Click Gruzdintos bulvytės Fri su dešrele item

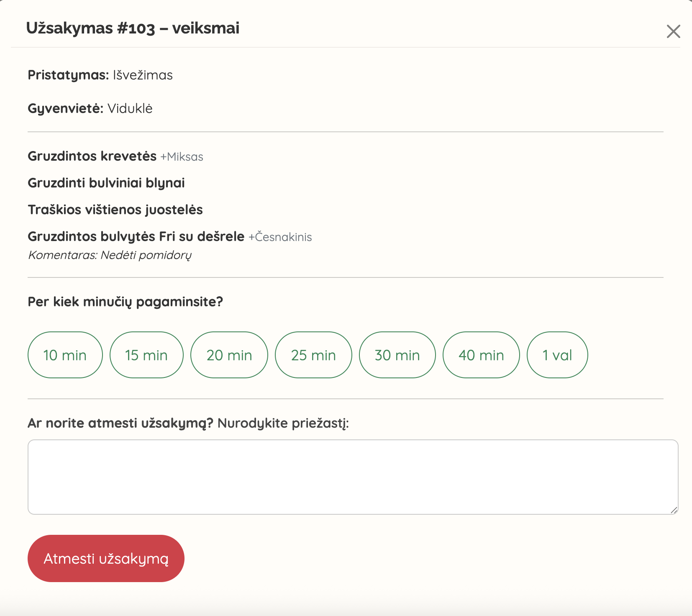(136, 236)
